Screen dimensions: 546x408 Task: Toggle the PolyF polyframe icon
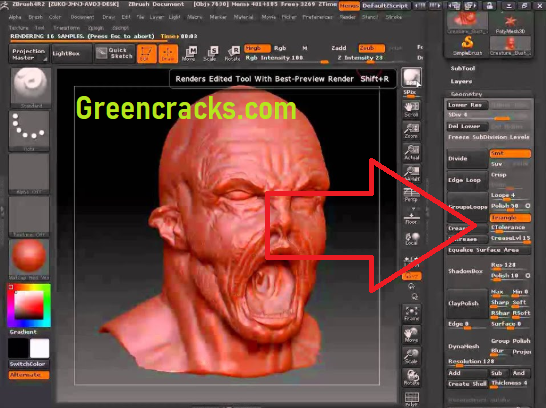point(411,399)
